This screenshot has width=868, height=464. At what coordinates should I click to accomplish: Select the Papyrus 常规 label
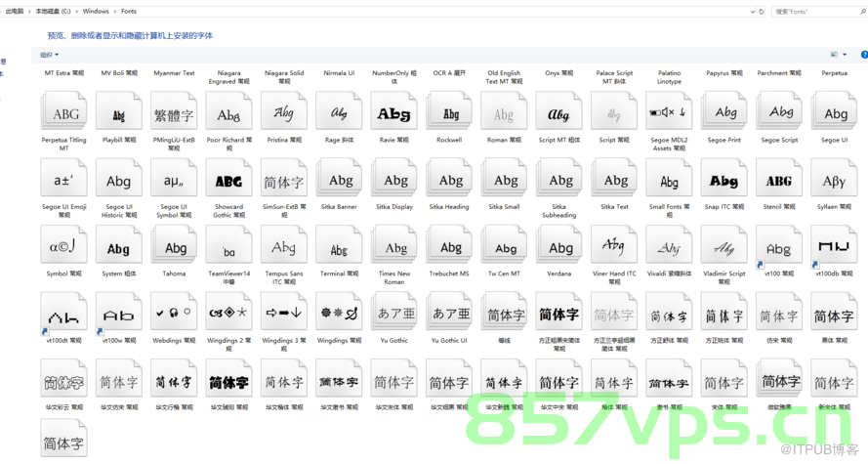click(724, 73)
